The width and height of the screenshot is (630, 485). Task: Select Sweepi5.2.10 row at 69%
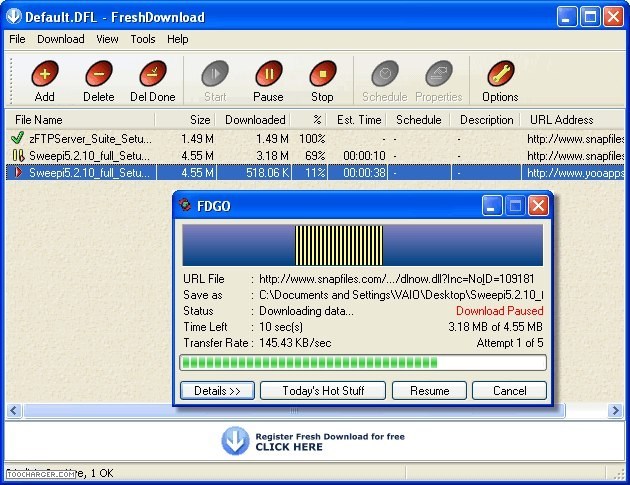(x=315, y=156)
